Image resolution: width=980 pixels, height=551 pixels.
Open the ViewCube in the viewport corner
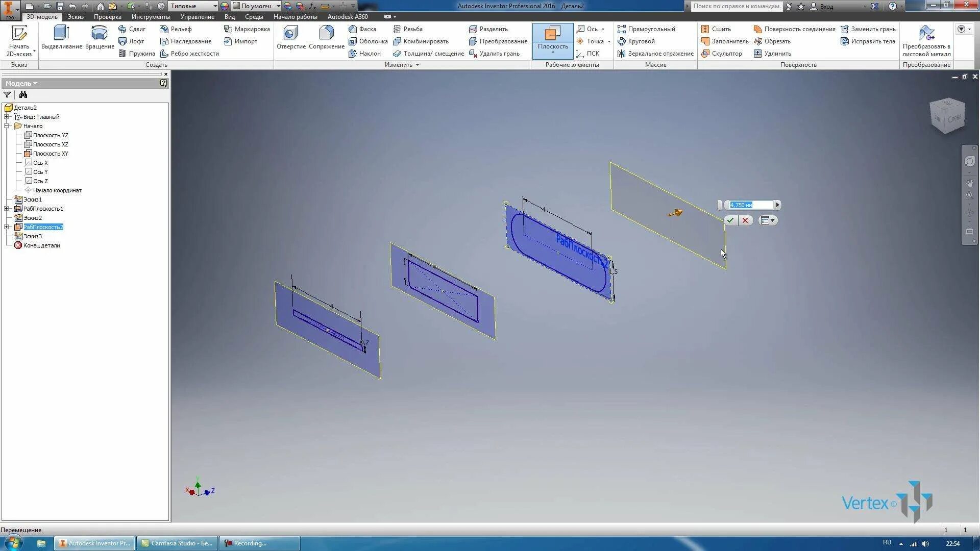(947, 116)
